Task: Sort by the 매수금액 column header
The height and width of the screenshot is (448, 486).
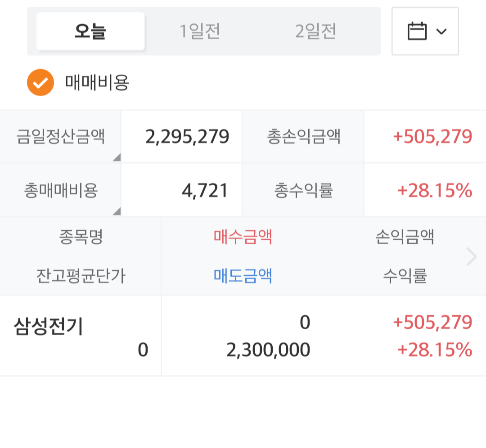Action: (243, 237)
